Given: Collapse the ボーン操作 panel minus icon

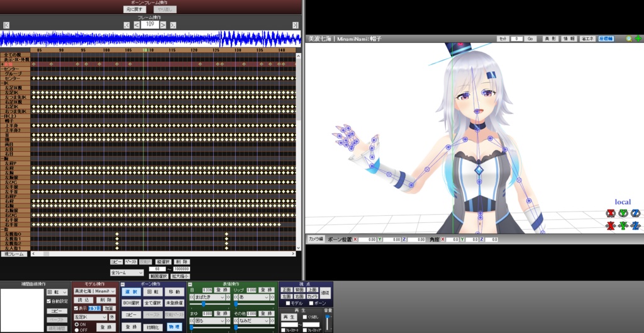Looking at the screenshot, I should point(123,284).
